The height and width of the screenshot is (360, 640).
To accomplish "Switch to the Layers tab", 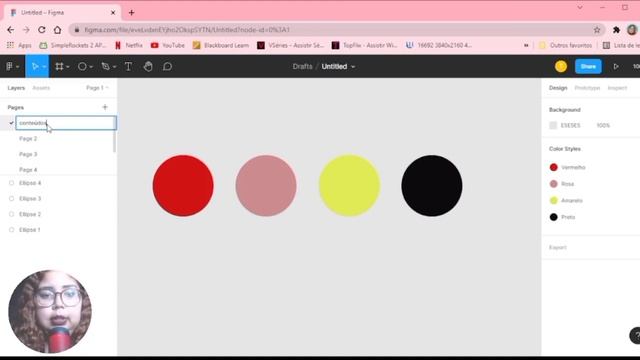I will tap(16, 88).
